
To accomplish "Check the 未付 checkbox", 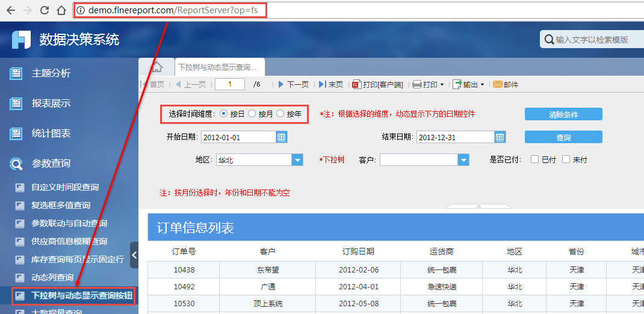I will [566, 159].
